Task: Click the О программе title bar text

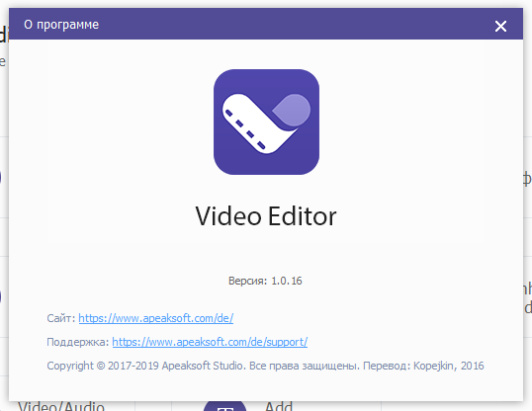Action: (61, 25)
